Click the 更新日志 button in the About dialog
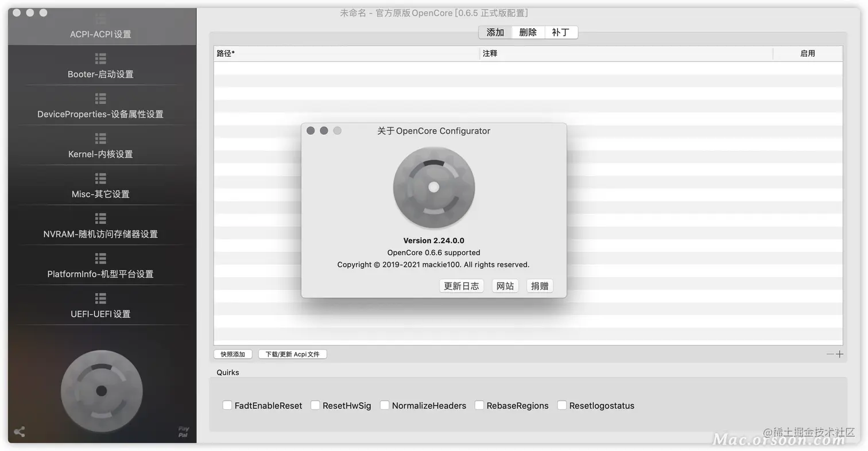This screenshot has height=451, width=868. coord(462,286)
